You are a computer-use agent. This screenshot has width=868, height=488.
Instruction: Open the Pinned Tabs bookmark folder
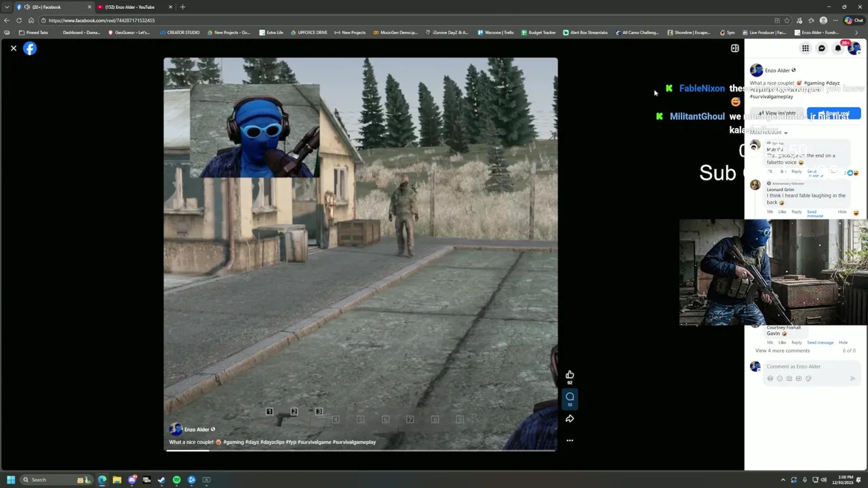pos(34,33)
